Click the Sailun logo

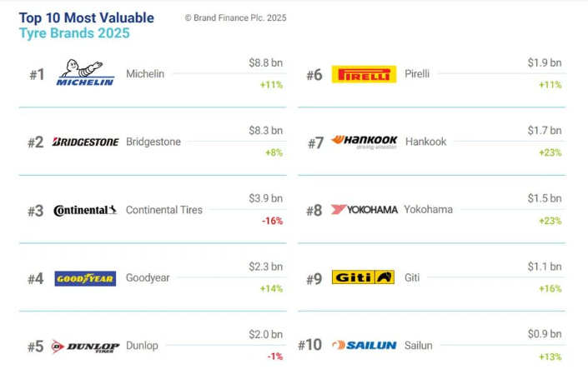[x=364, y=345]
